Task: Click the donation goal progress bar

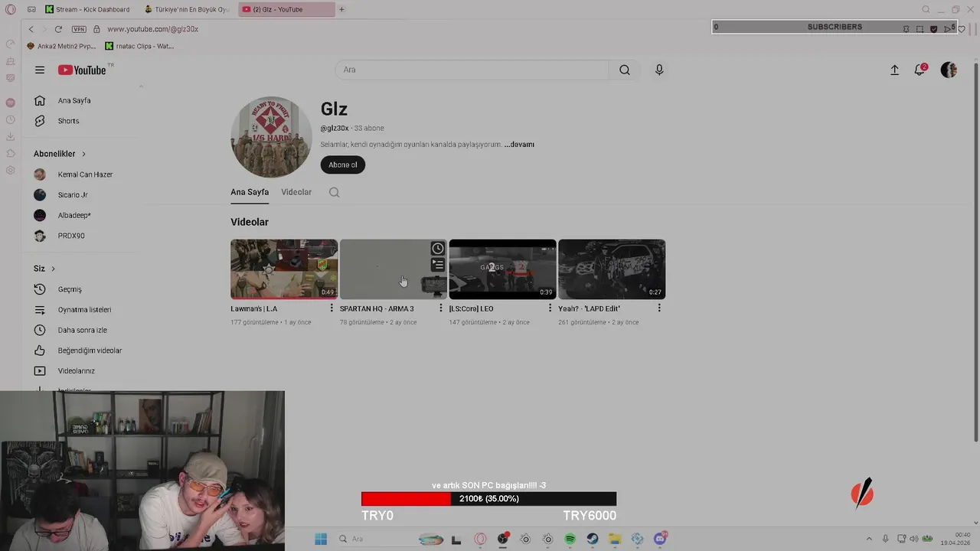Action: (488, 499)
